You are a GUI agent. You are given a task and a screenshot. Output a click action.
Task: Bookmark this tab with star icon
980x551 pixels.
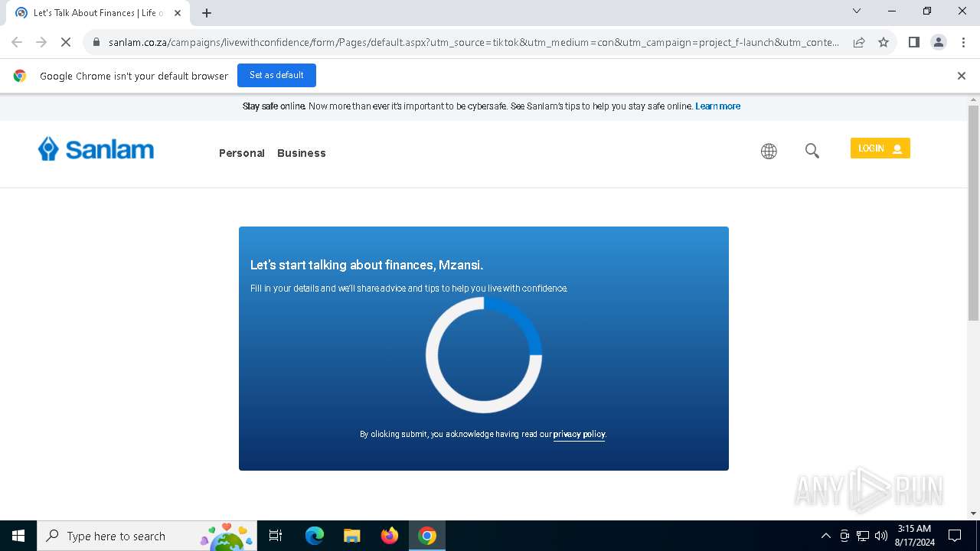(884, 42)
